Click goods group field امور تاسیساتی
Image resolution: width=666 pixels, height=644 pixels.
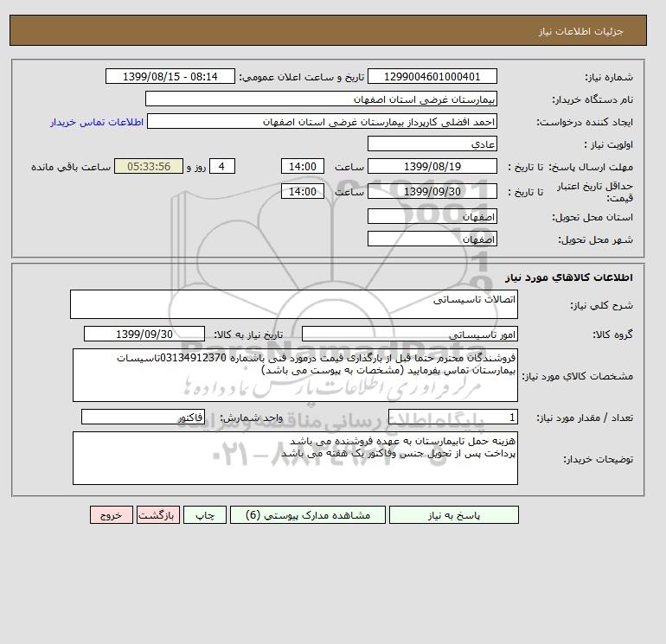click(x=409, y=334)
